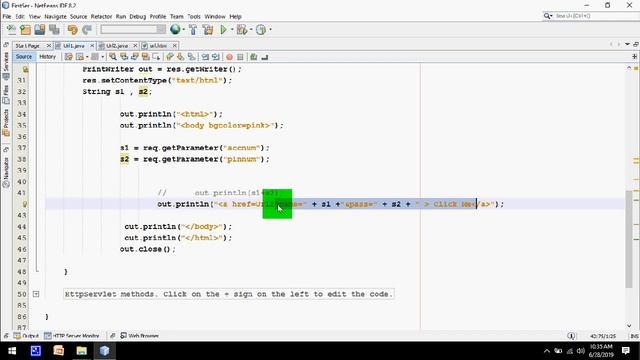Image resolution: width=640 pixels, height=360 pixels.
Task: Click the notifications icon in status bar
Action: pyautogui.click(x=571, y=336)
